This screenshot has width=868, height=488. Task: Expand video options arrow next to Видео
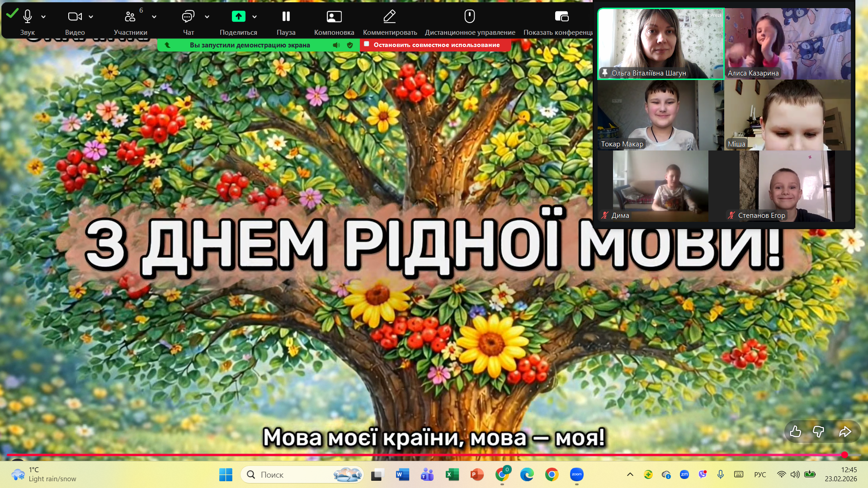point(91,17)
